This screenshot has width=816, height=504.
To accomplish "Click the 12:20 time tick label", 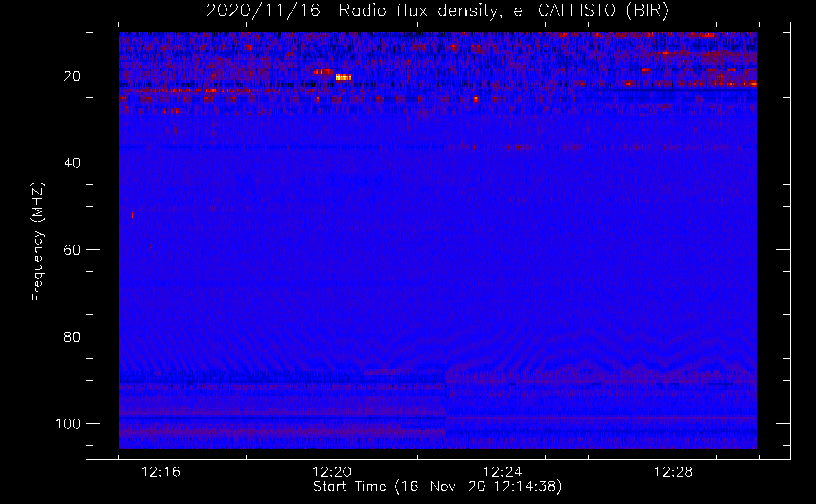I will pos(332,472).
